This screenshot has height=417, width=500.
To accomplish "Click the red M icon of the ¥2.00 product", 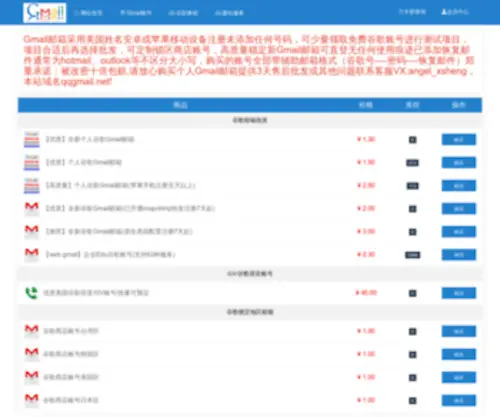I will coord(32,208).
